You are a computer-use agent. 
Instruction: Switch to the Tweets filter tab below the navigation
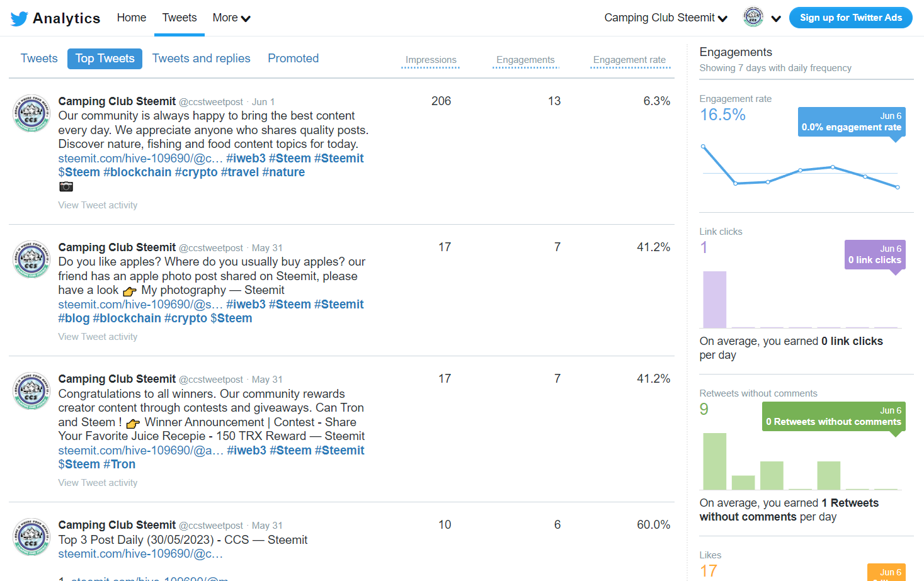39,59
